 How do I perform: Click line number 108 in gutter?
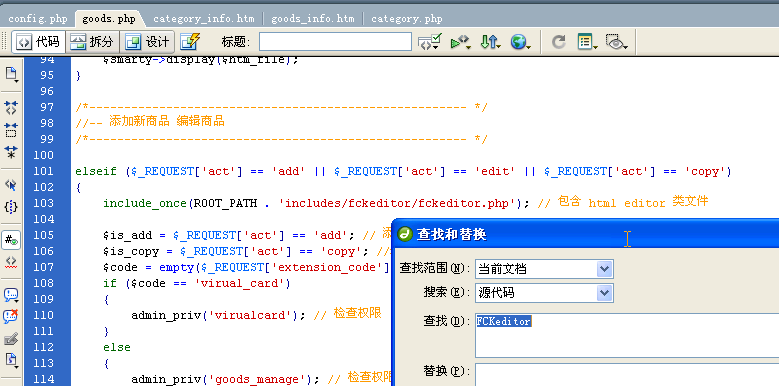[43, 283]
